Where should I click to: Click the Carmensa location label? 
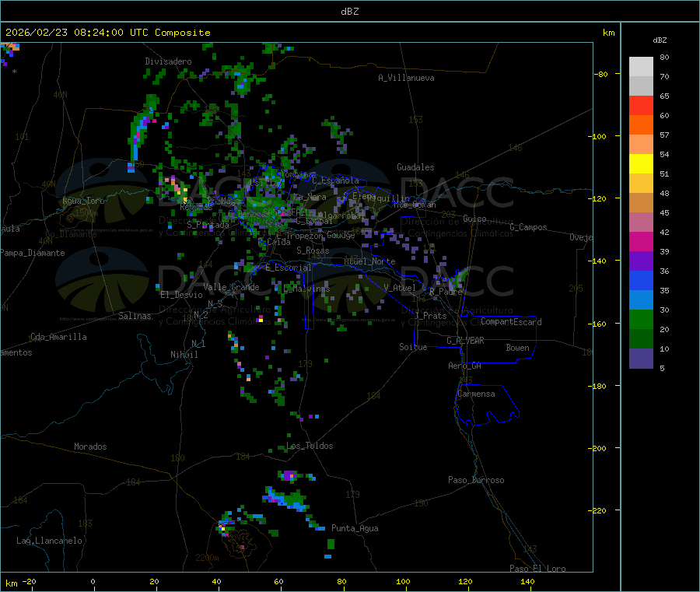[476, 394]
